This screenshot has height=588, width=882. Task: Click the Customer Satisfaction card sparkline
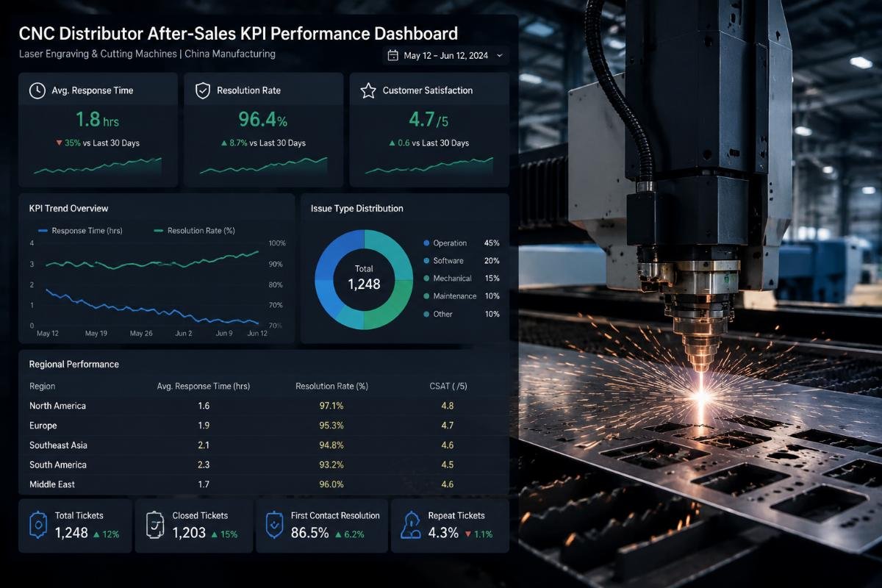[x=429, y=167]
